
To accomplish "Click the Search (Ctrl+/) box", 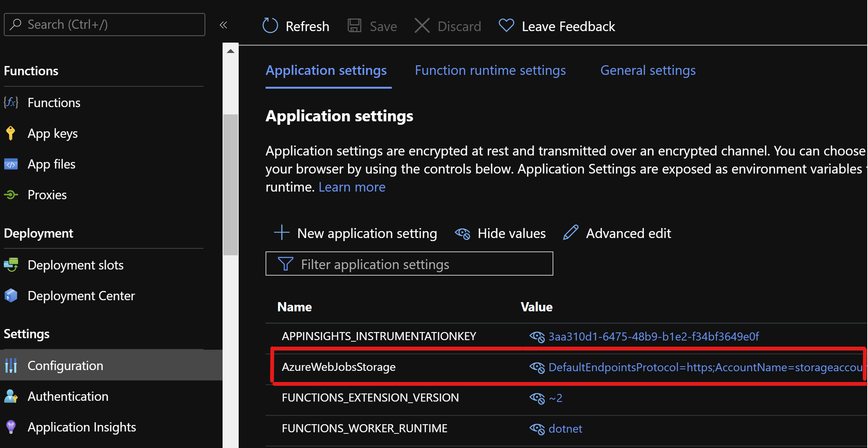I will 104,24.
